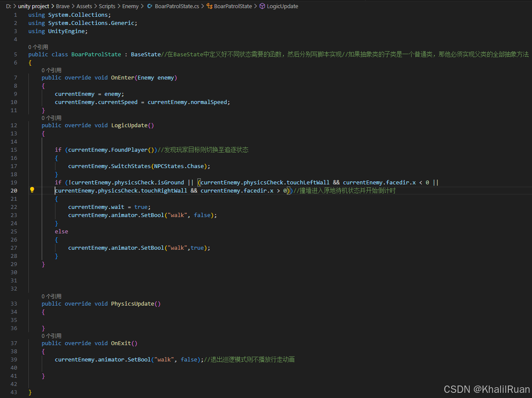Click 'isGround' on line 19

[171, 182]
